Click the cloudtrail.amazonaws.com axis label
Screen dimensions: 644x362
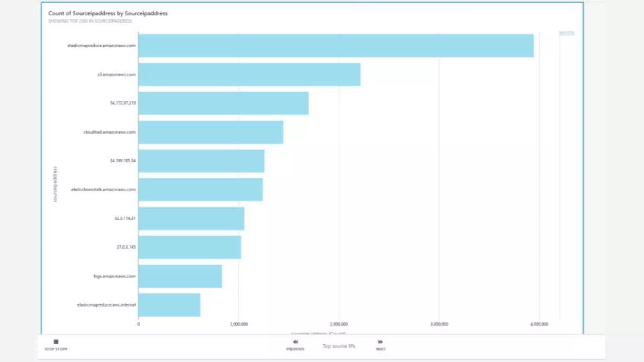point(109,132)
